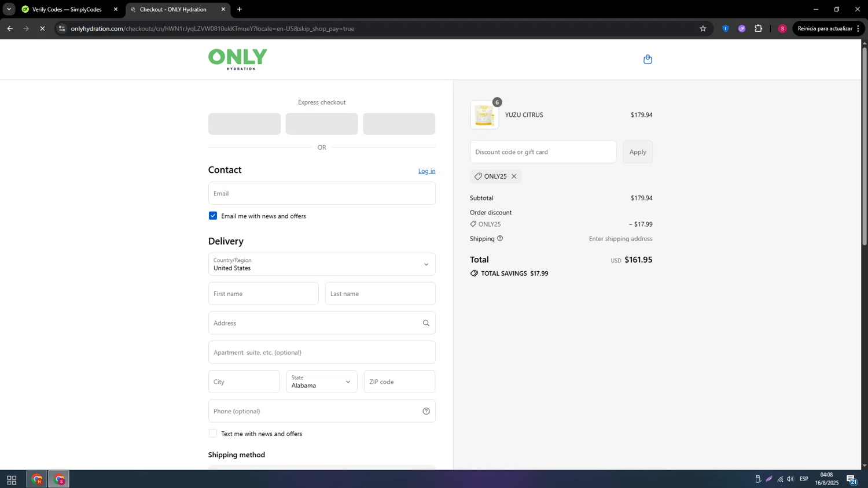Open the State dropdown showing Alabama
Viewport: 868px width, 488px height.
click(x=322, y=382)
